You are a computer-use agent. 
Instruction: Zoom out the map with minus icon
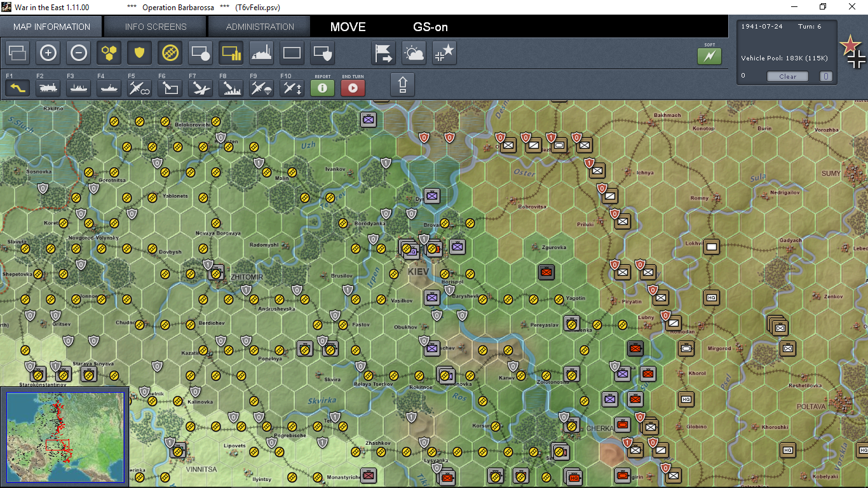click(x=78, y=53)
